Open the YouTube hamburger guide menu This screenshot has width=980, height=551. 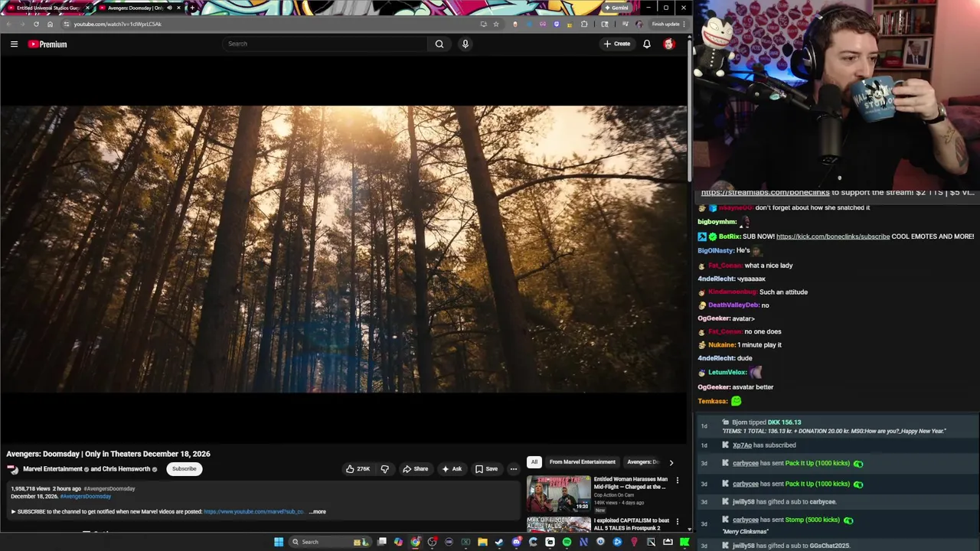(x=14, y=44)
